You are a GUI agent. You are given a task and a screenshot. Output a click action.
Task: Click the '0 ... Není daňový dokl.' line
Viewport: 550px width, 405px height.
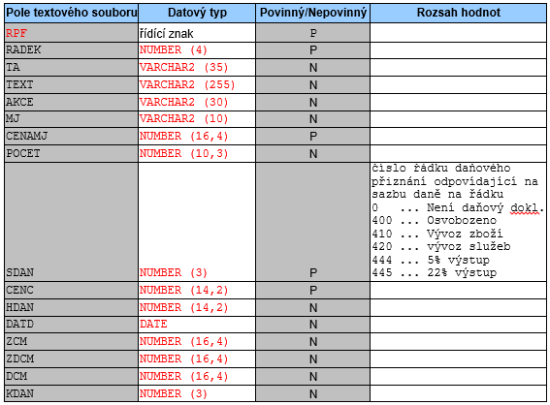tap(458, 208)
